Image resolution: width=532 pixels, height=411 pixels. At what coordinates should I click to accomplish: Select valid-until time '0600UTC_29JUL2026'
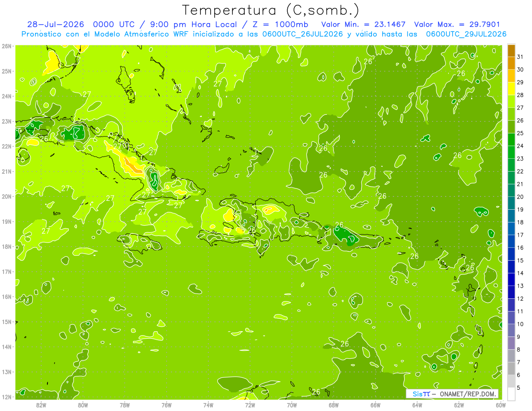465,34
